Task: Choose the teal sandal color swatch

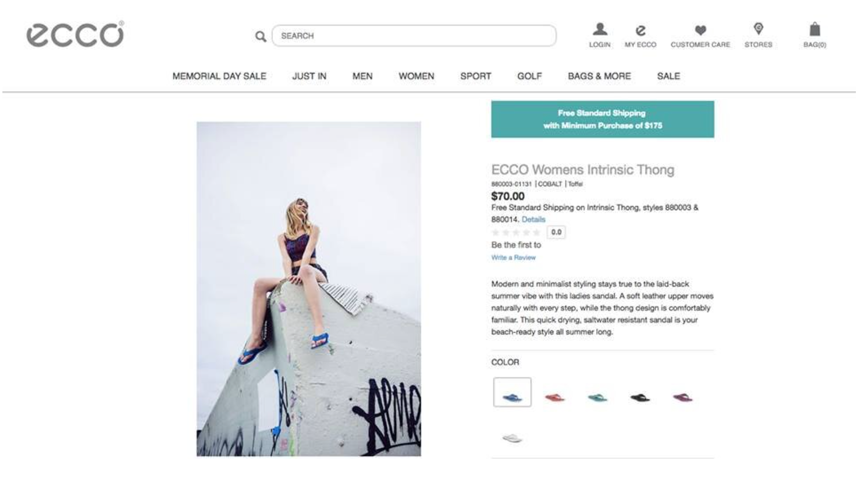Action: tap(597, 397)
